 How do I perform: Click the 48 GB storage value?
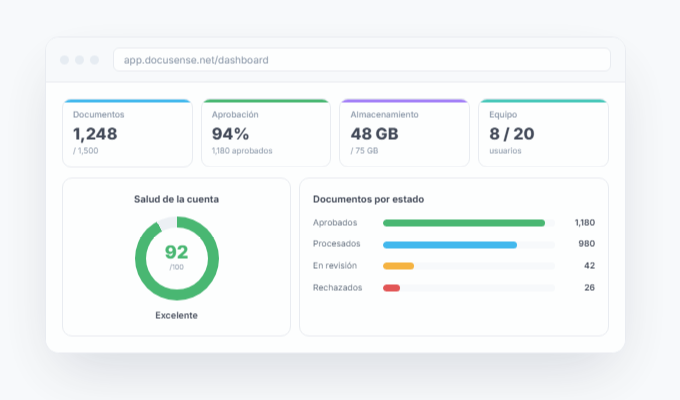374,134
